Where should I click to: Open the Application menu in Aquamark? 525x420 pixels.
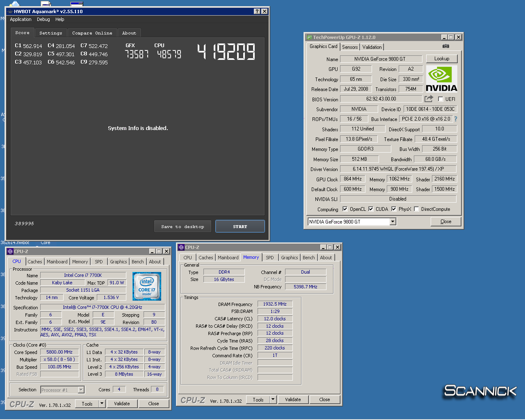[21, 19]
